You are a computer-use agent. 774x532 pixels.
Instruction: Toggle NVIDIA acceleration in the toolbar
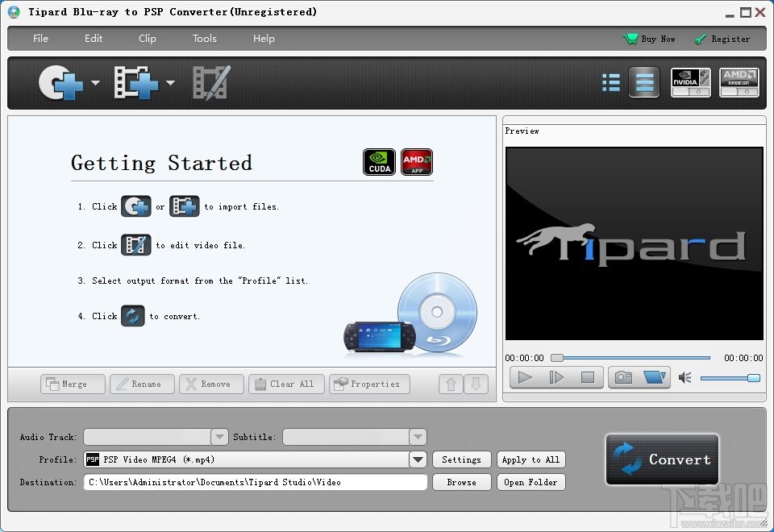pyautogui.click(x=691, y=82)
